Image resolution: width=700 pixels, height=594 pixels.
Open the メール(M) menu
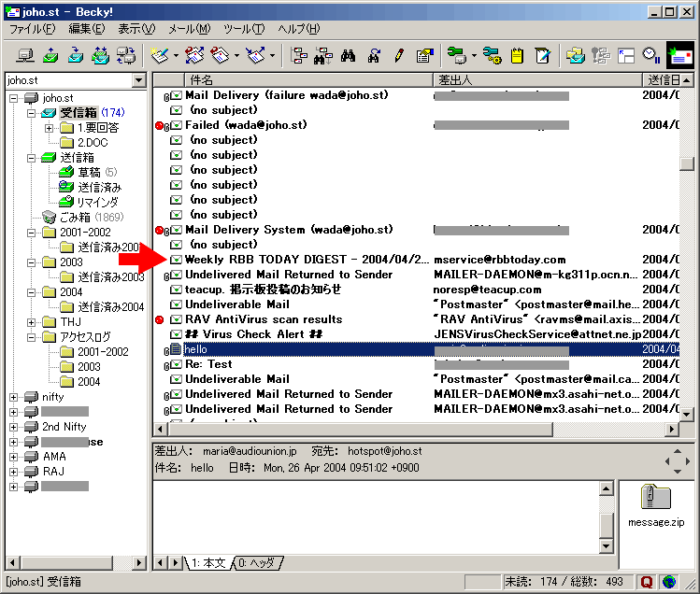pyautogui.click(x=191, y=29)
